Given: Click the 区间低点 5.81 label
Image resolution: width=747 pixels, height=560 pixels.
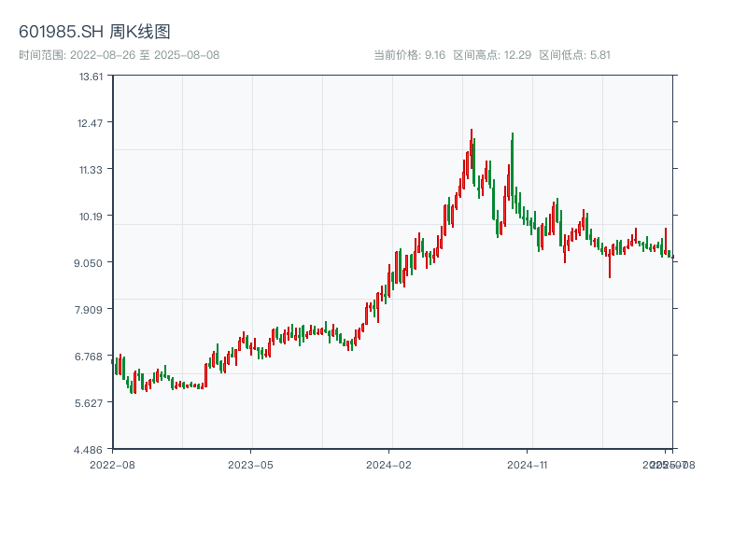Looking at the screenshot, I should tap(574, 55).
